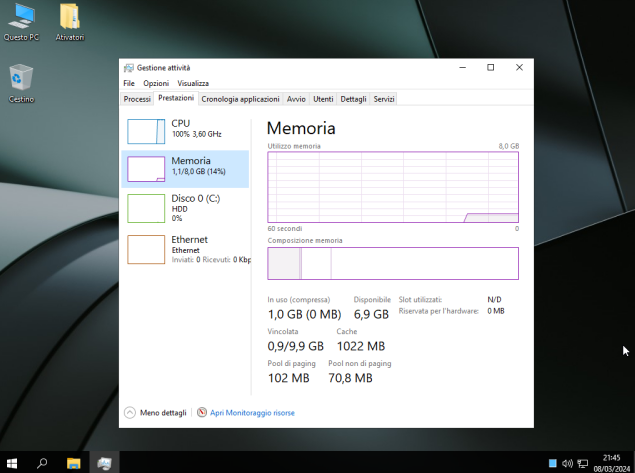Screen dimensions: 635x473
Task: Open Apri Monitoraggio risorse link
Action: pyautogui.click(x=252, y=413)
